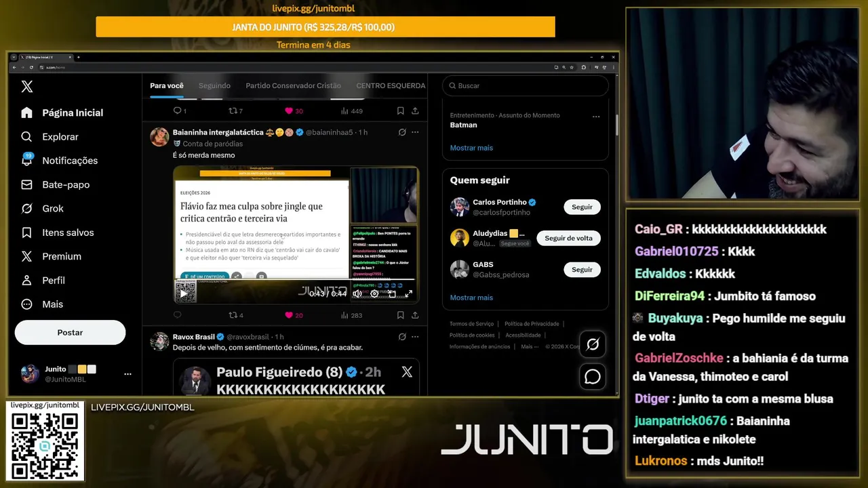This screenshot has width=868, height=488.
Task: Share the Baianinha intergalatáctica post
Action: tap(415, 315)
